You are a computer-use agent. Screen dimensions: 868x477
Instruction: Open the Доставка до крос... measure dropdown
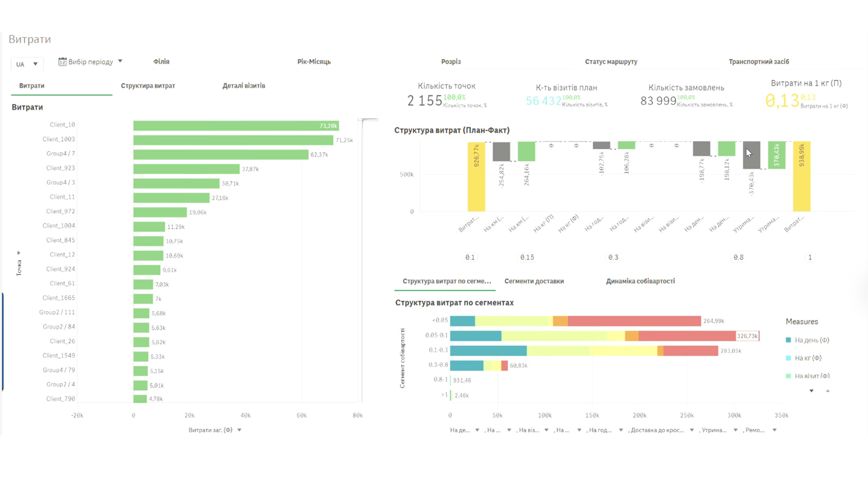(692, 430)
